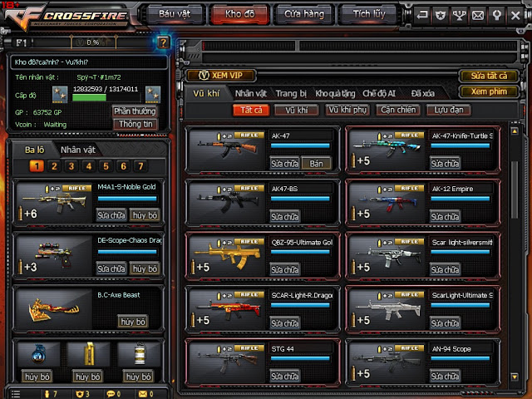Click Sửa chữa on DE-Scope-Chaos Dragon
532x399 pixels.
click(x=111, y=268)
